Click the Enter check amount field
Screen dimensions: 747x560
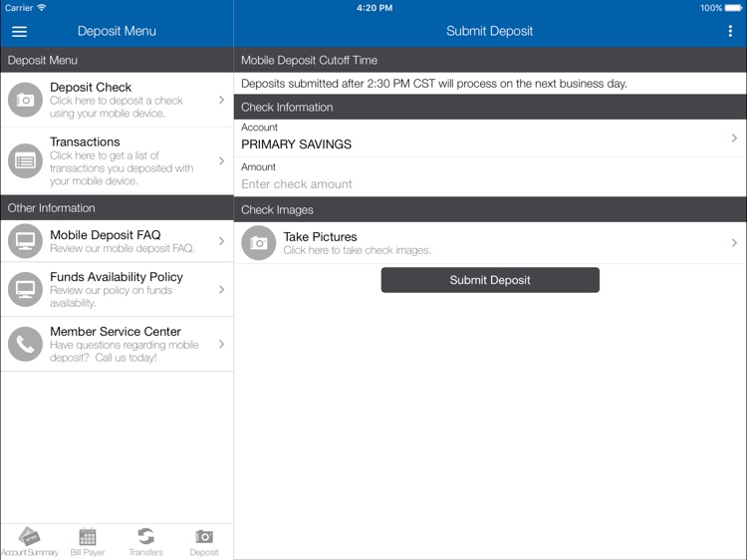tap(490, 184)
